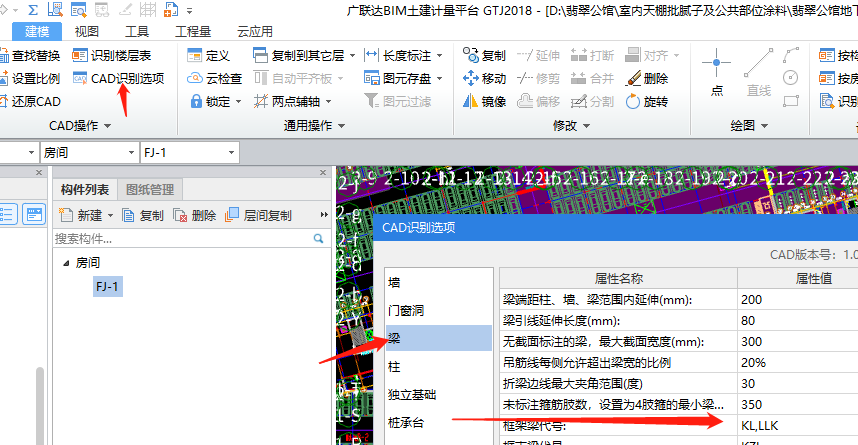Select 墙 category in CAD识别选项 dialog
Image resolution: width=858 pixels, height=445 pixels.
pyautogui.click(x=439, y=282)
